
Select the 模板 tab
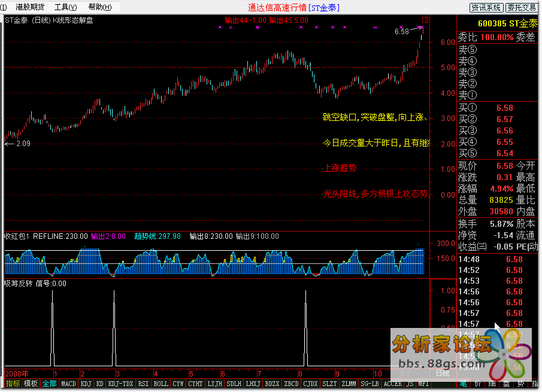point(31,384)
